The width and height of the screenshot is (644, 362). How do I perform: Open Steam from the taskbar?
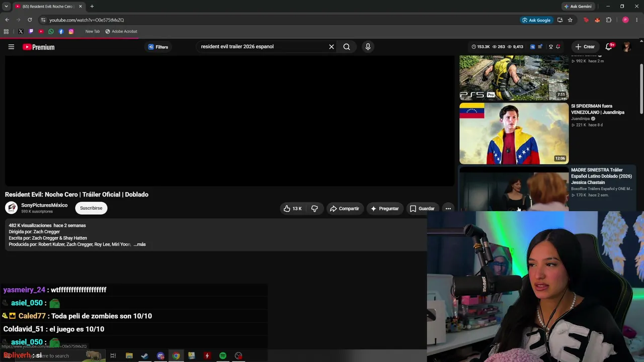click(x=144, y=356)
